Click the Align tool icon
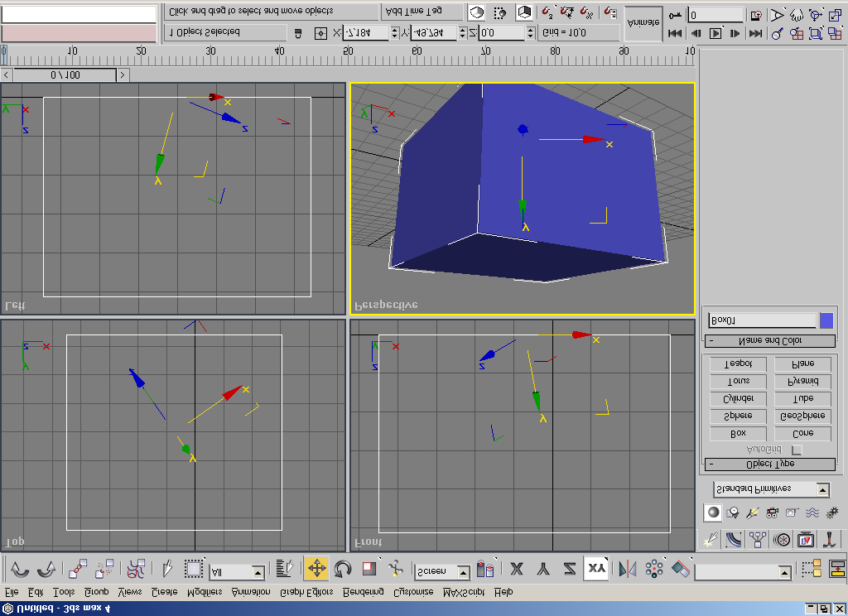Viewport: 848px width, 616px height. 681,569
